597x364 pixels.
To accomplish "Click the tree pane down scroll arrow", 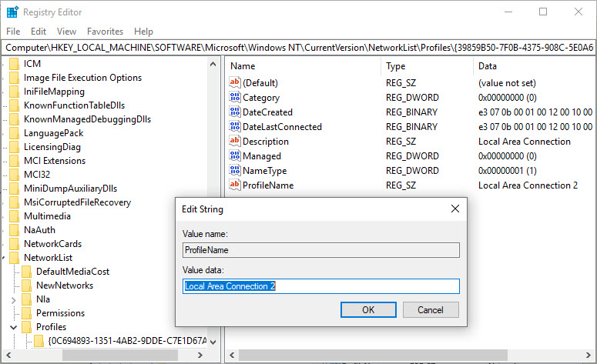I will [x=213, y=342].
